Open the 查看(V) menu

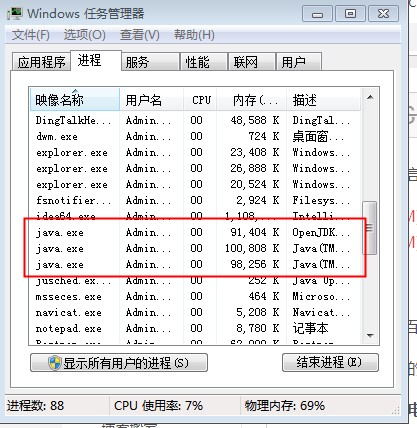click(140, 35)
